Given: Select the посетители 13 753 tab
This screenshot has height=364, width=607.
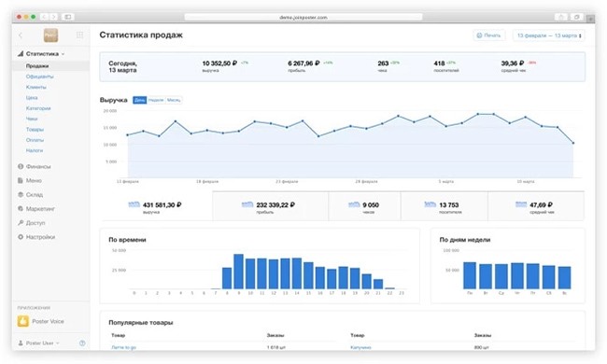Looking at the screenshot, I should 444,206.
